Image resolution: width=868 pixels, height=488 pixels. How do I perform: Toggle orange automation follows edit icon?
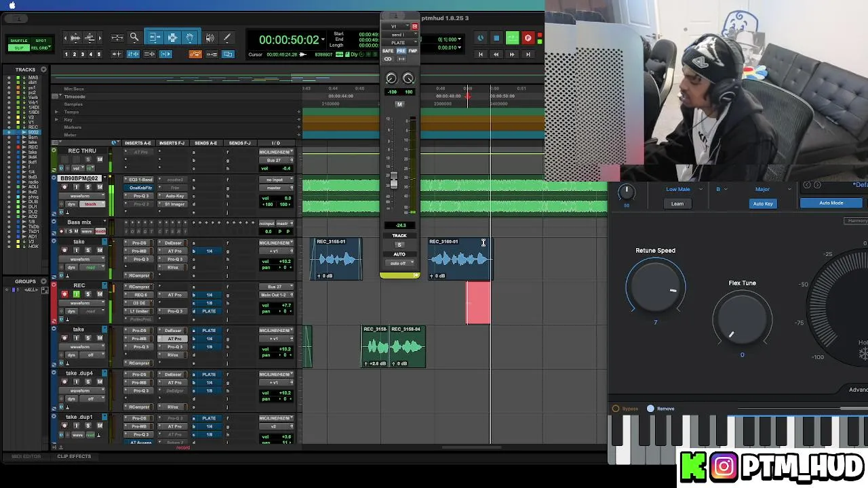tap(195, 54)
